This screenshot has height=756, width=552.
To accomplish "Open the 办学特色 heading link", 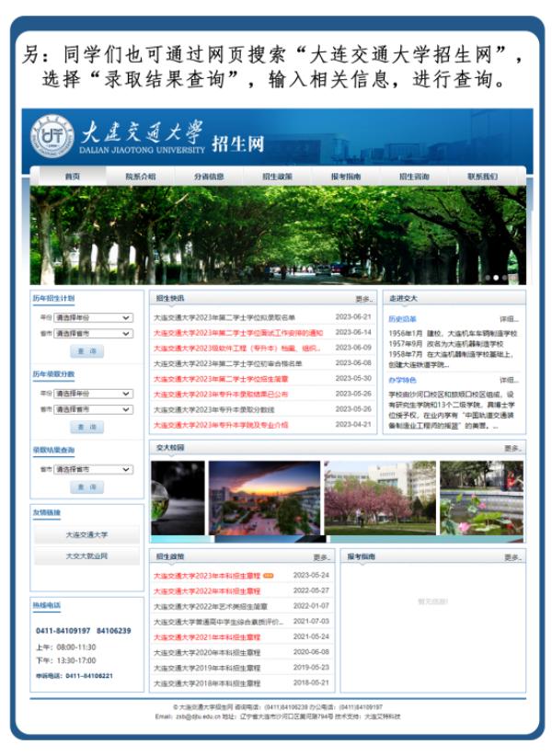I will tap(403, 380).
